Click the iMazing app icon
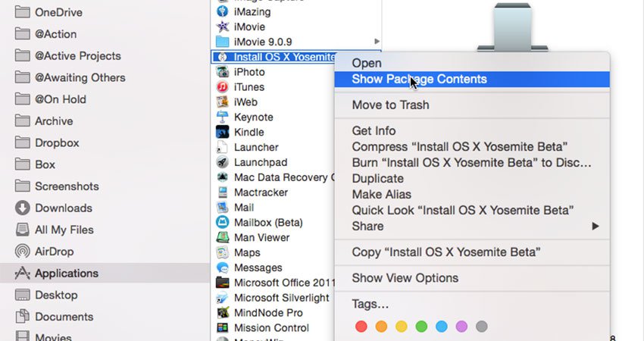The image size is (644, 341). (x=222, y=11)
